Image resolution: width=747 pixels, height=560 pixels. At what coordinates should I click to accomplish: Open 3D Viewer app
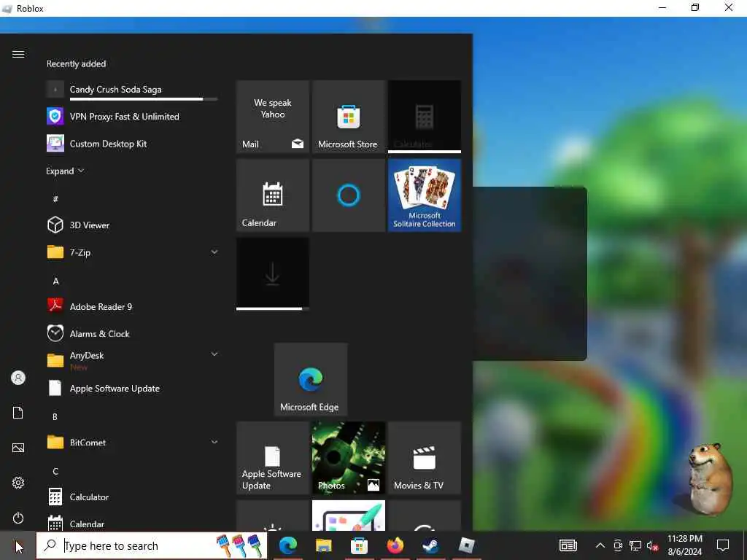pos(132,225)
